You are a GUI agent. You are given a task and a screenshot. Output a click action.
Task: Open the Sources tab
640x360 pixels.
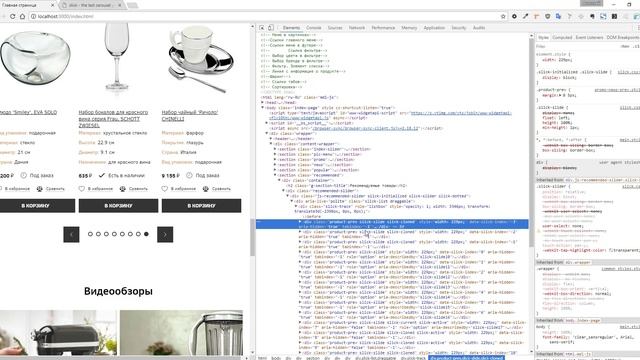coord(335,28)
